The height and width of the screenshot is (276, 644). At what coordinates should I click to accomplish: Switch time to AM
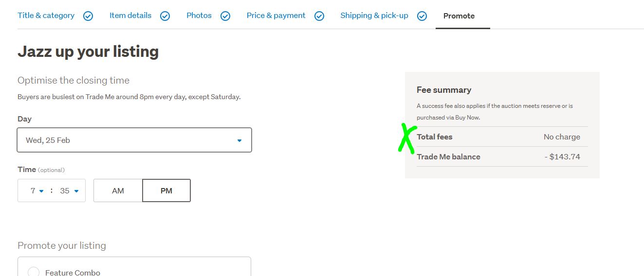tap(118, 190)
